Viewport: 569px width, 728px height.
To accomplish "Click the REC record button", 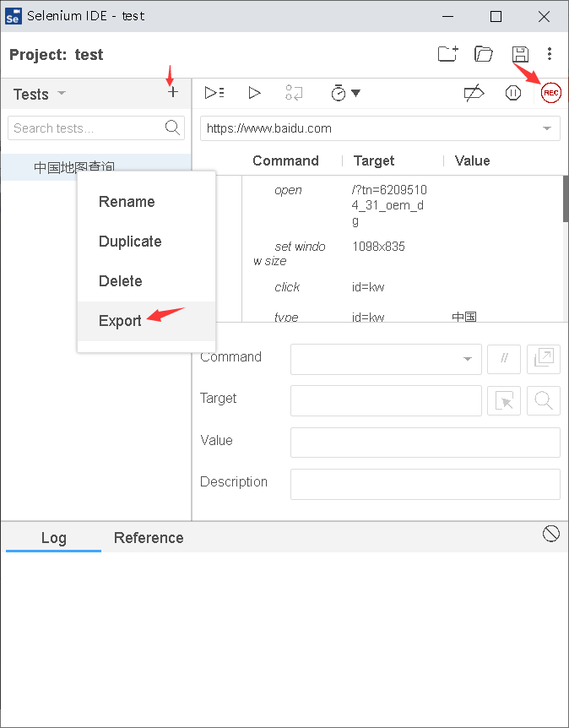I will pyautogui.click(x=550, y=94).
